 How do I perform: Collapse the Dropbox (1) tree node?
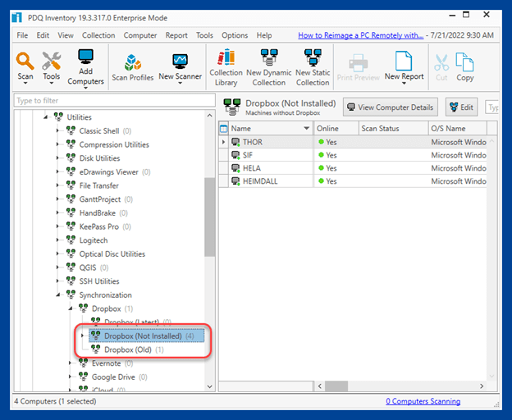pos(71,308)
